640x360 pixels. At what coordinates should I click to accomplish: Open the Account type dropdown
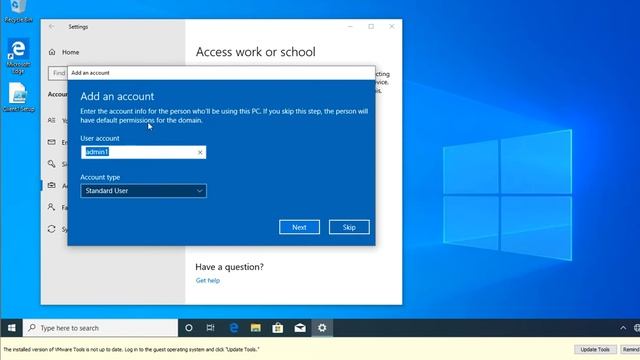[x=143, y=191]
